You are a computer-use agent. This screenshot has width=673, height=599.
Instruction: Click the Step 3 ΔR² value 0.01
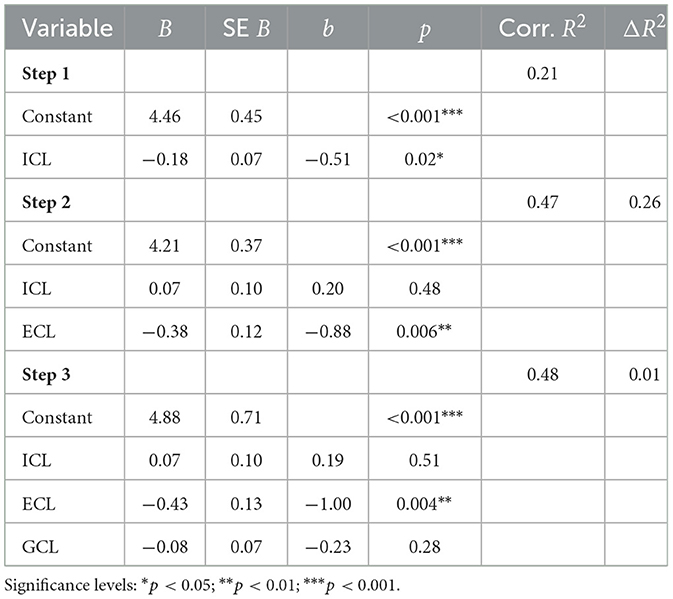point(645,374)
